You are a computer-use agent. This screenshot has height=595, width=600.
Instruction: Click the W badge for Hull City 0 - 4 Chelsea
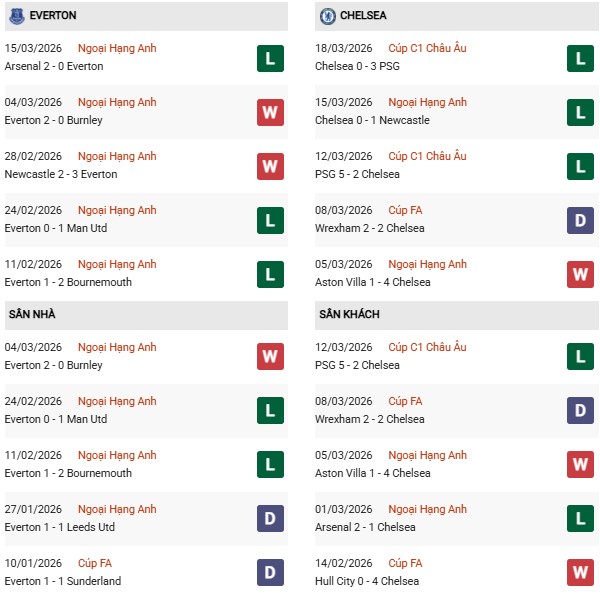pos(580,573)
